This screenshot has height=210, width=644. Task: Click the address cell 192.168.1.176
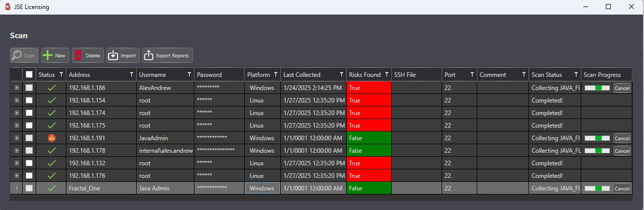(x=101, y=176)
